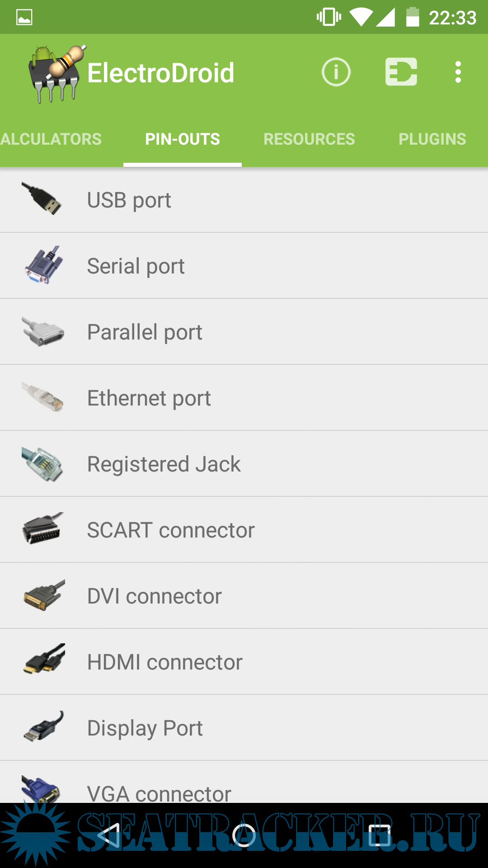
Task: Open the three-dot overflow menu
Action: pos(458,72)
